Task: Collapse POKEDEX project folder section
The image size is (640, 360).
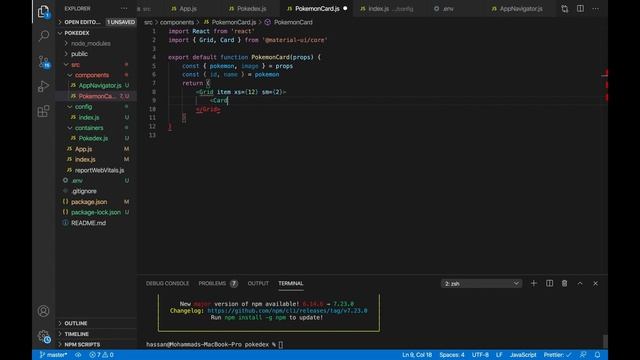Action: coord(96,33)
